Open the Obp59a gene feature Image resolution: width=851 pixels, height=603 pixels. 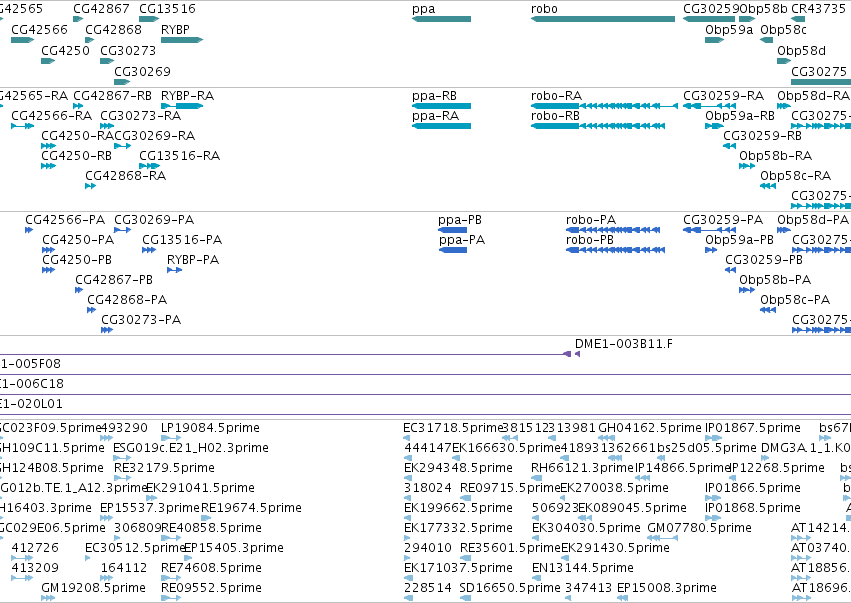[714, 40]
